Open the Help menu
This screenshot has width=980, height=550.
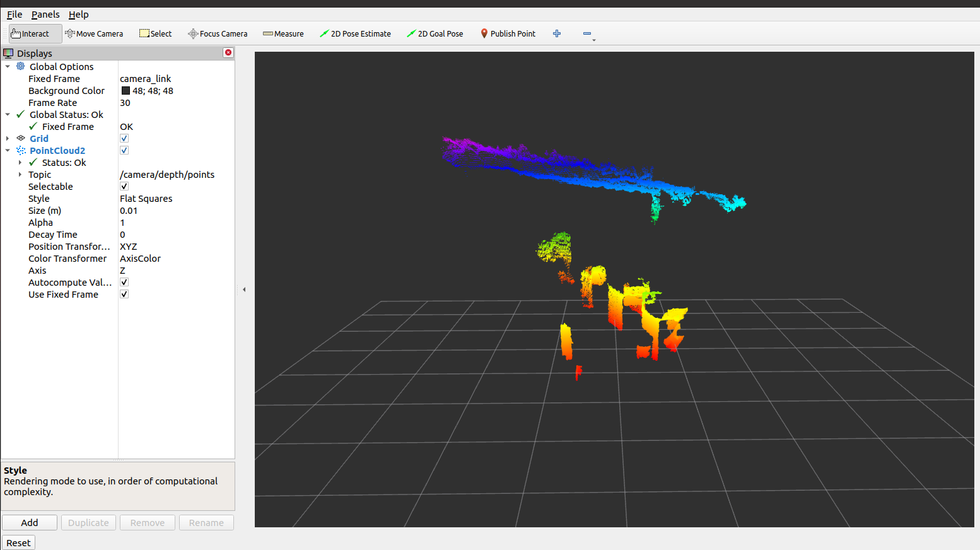click(78, 14)
